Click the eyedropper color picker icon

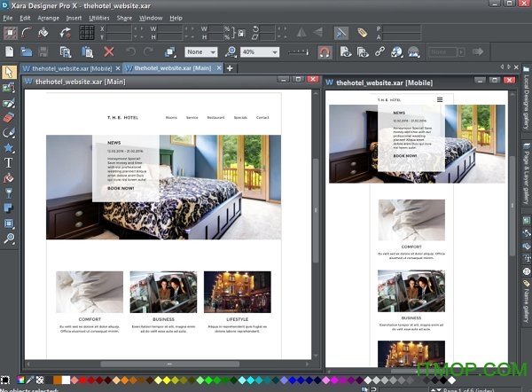coord(30,380)
